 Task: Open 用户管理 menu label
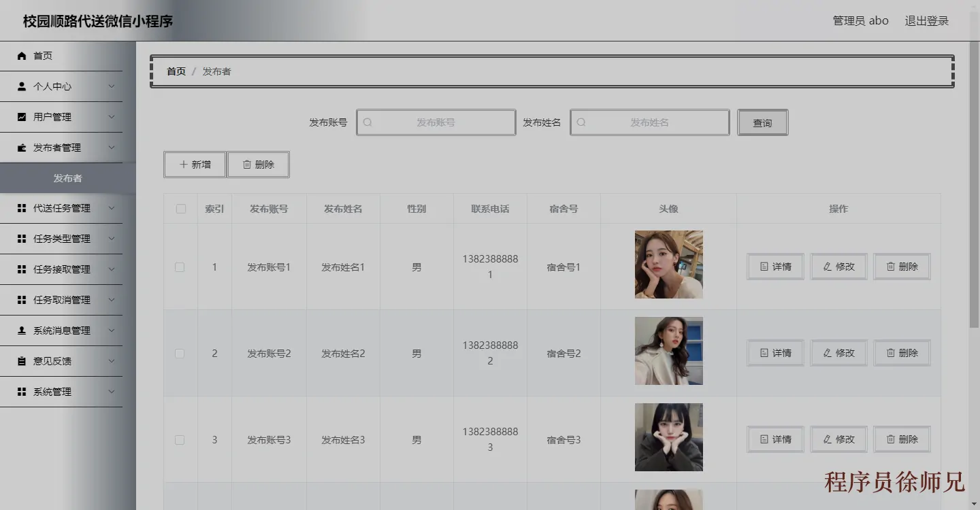(x=52, y=117)
